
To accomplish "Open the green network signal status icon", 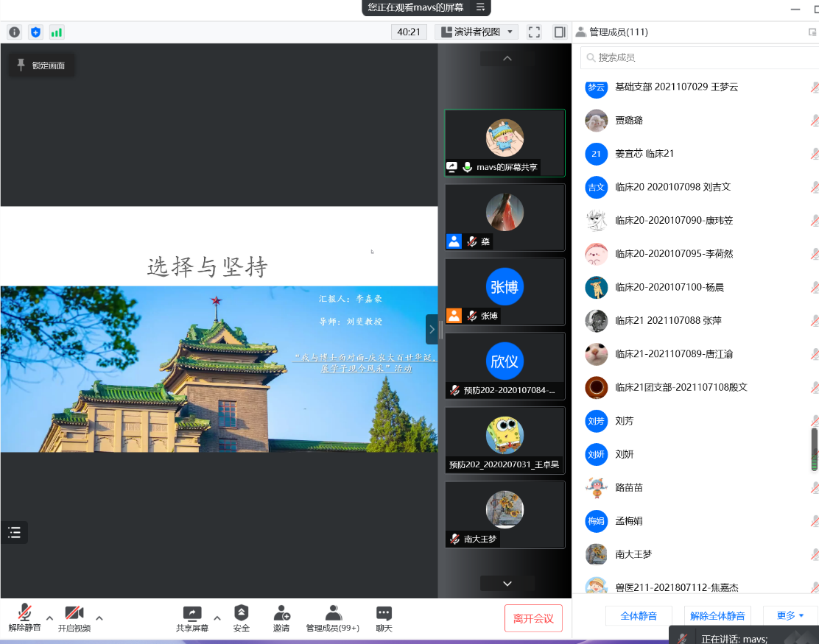I will 56,32.
